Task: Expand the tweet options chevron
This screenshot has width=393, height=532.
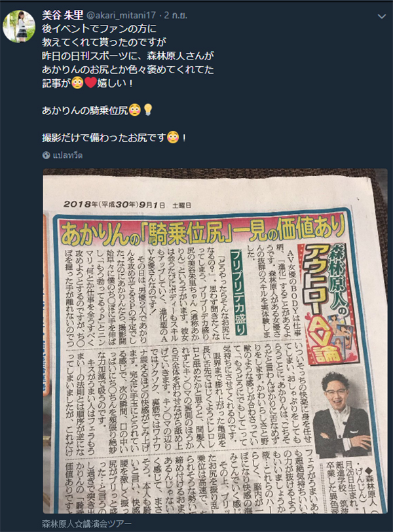Action: (382, 16)
